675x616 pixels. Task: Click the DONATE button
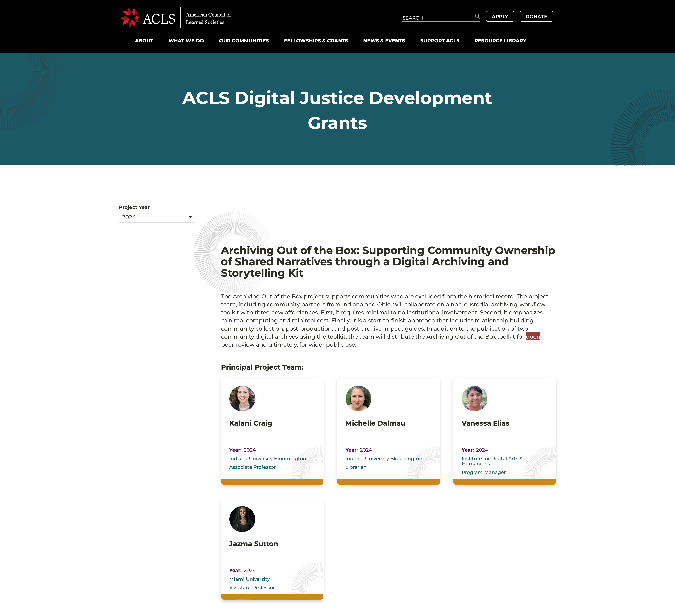coord(536,16)
